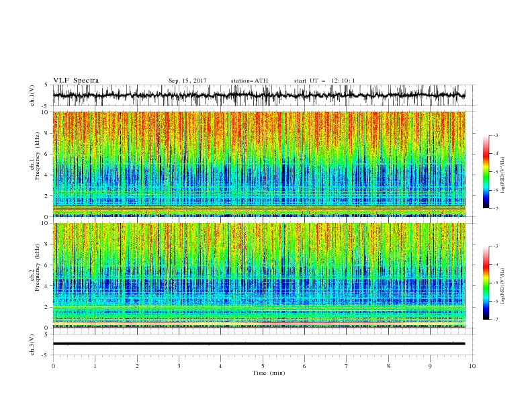Click the "-7" tick on ch.2 color bar
Image resolution: width=532 pixels, height=411 pixels.
click(x=496, y=320)
